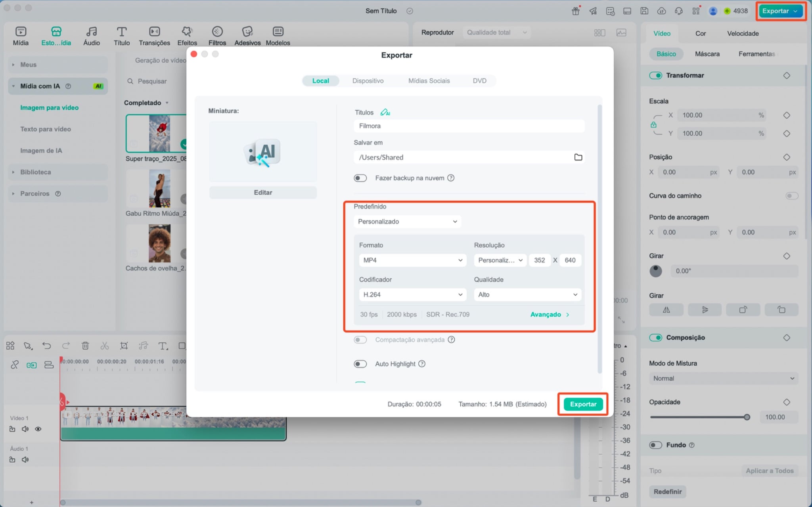Open the Codificador H.264 dropdown

point(412,295)
